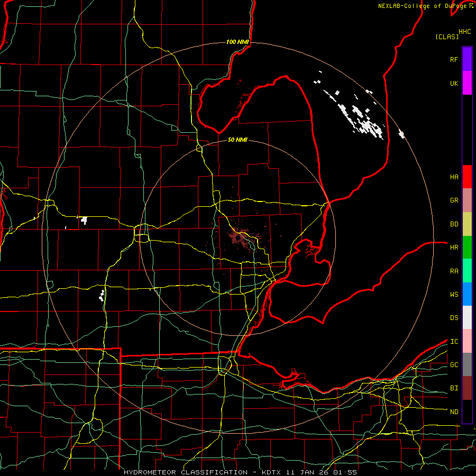
Task: Click the HA legend label
Action: point(454,177)
